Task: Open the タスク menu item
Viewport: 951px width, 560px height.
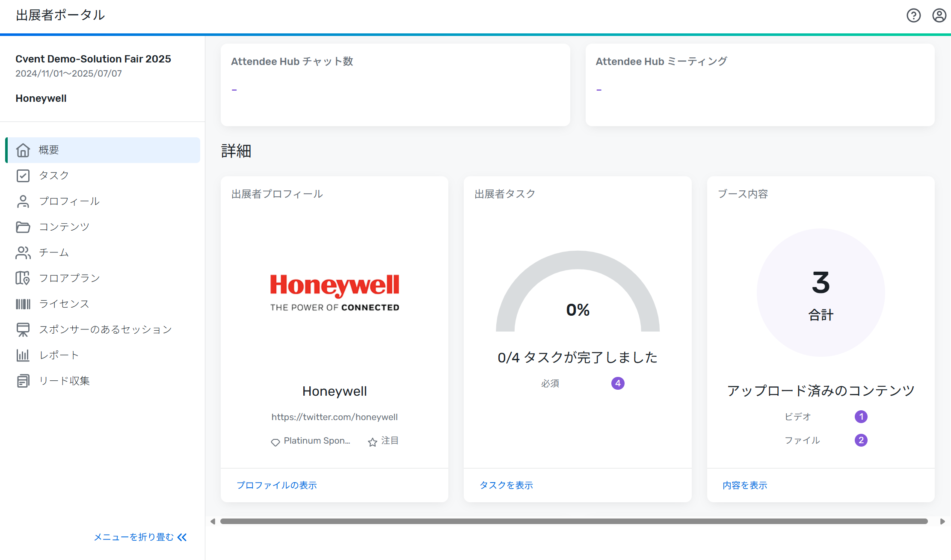Action: [x=103, y=176]
